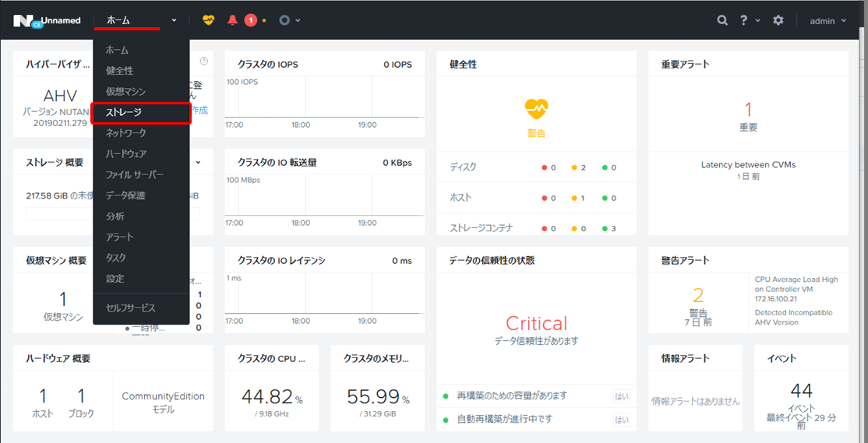Image resolution: width=868 pixels, height=443 pixels.
Task: Open the health heart icon in header
Action: (208, 20)
